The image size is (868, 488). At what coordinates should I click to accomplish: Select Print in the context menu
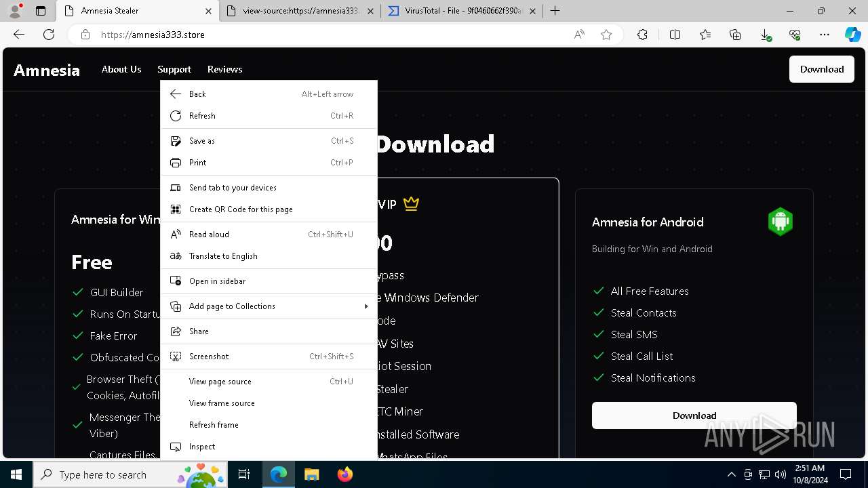click(269, 163)
